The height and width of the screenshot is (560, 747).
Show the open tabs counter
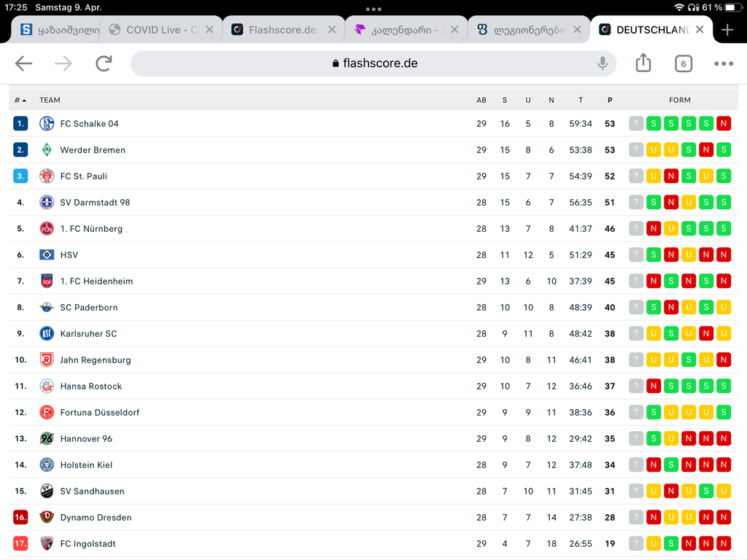pyautogui.click(x=683, y=63)
